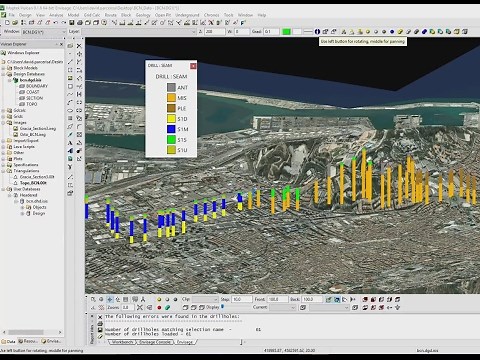The width and height of the screenshot is (480, 360).
Task: Collapse the Triangulations tree node
Action: (x=3, y=171)
